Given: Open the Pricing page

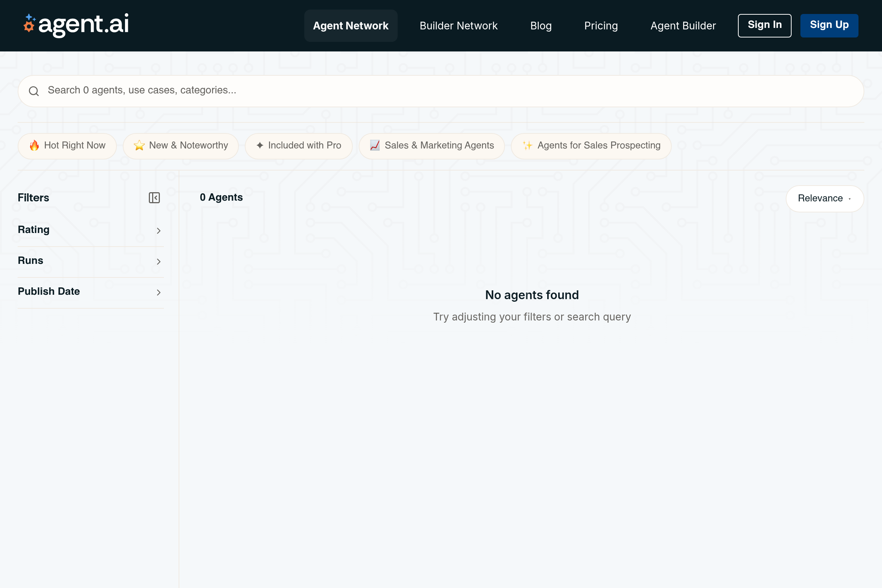Looking at the screenshot, I should (601, 25).
